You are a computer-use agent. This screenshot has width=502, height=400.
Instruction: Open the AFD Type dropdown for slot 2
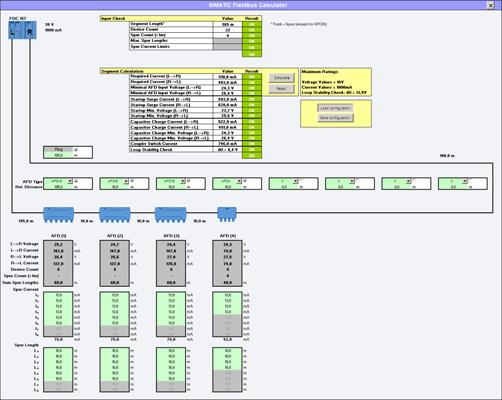[126, 181]
